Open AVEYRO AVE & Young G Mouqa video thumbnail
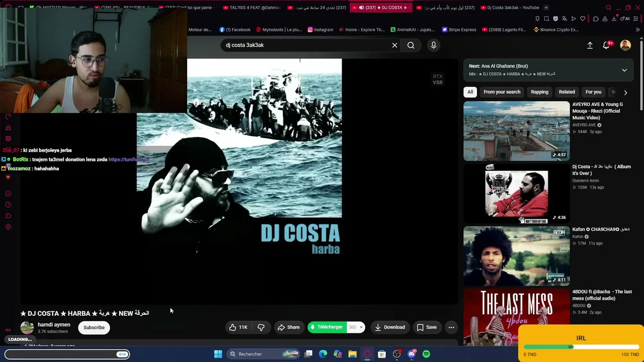644x362 pixels. click(516, 131)
